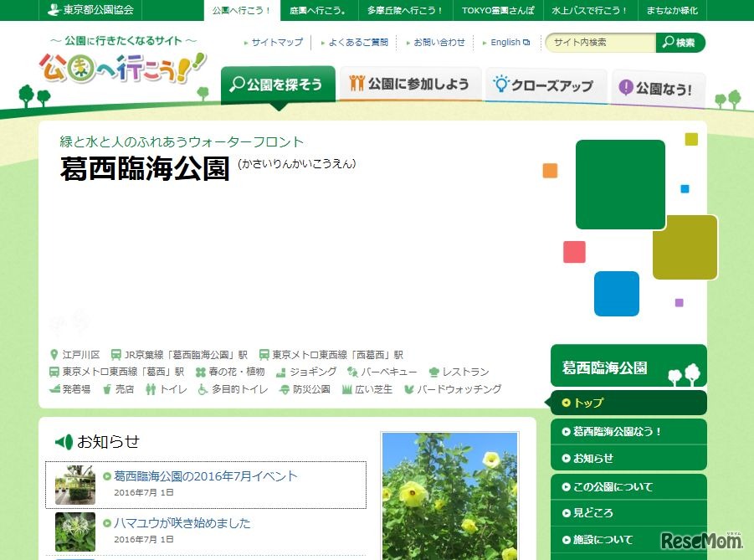Open the 春の花・植物 tag
The image size is (754, 560).
pyautogui.click(x=237, y=372)
